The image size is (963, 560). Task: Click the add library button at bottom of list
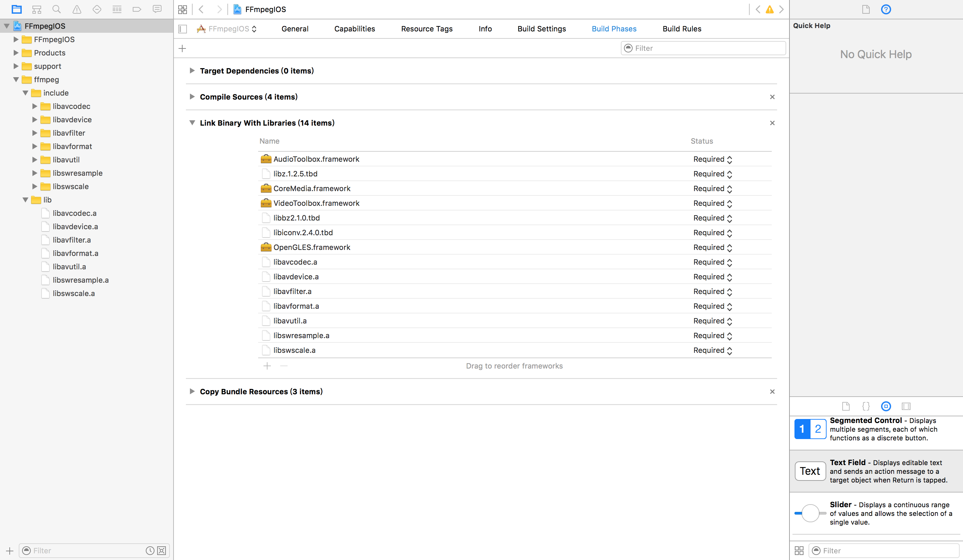(x=267, y=365)
